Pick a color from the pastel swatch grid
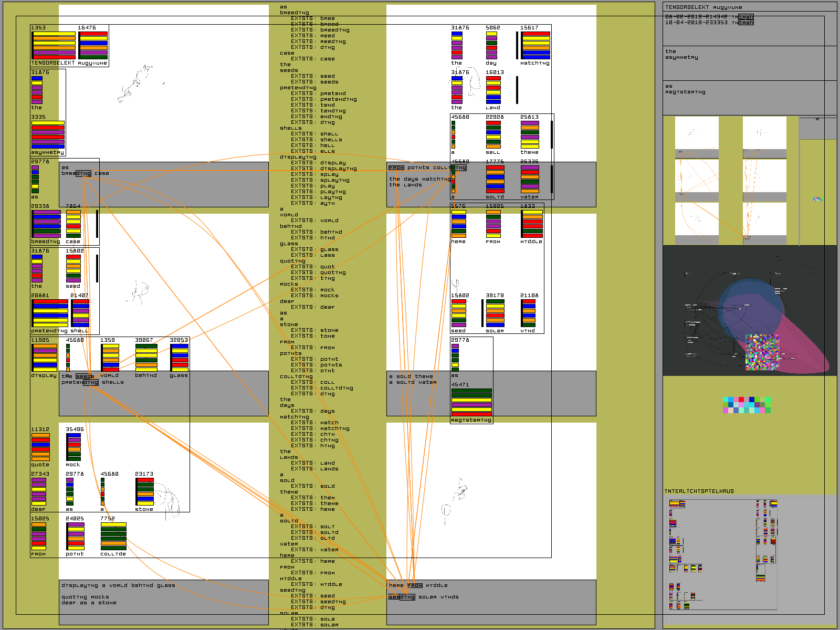840x630 pixels. pos(746,405)
